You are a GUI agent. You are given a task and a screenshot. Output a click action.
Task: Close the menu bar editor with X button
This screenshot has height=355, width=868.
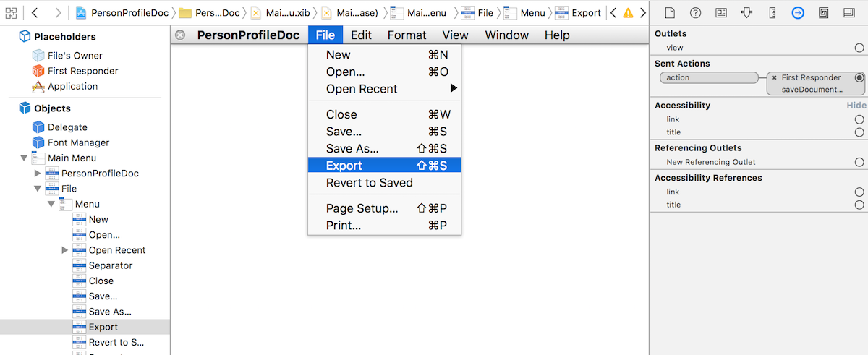click(180, 35)
